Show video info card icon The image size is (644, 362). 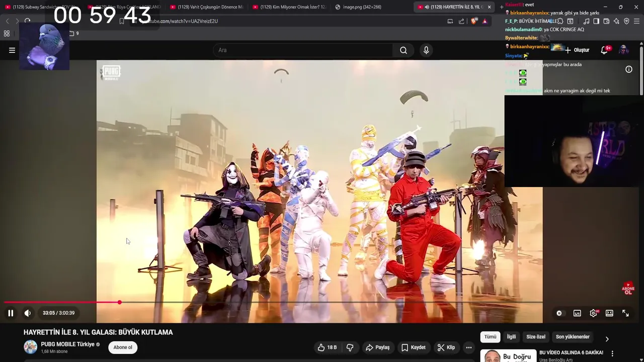coord(629,69)
